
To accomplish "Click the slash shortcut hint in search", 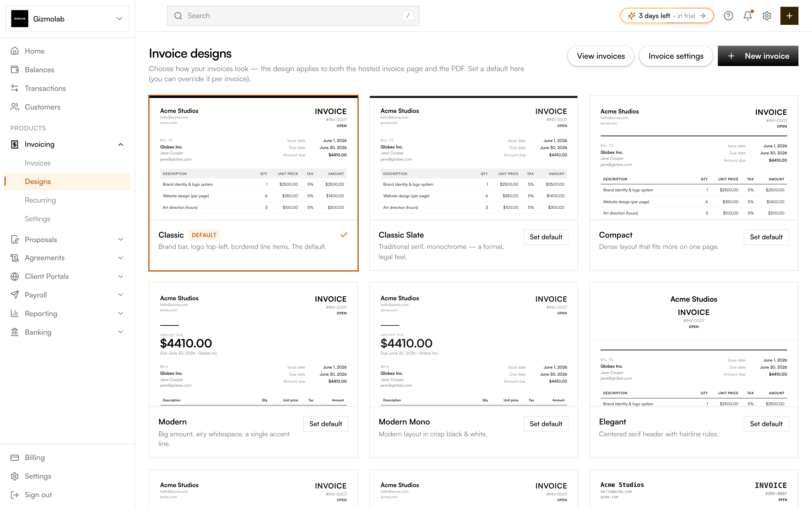I will click(x=408, y=16).
